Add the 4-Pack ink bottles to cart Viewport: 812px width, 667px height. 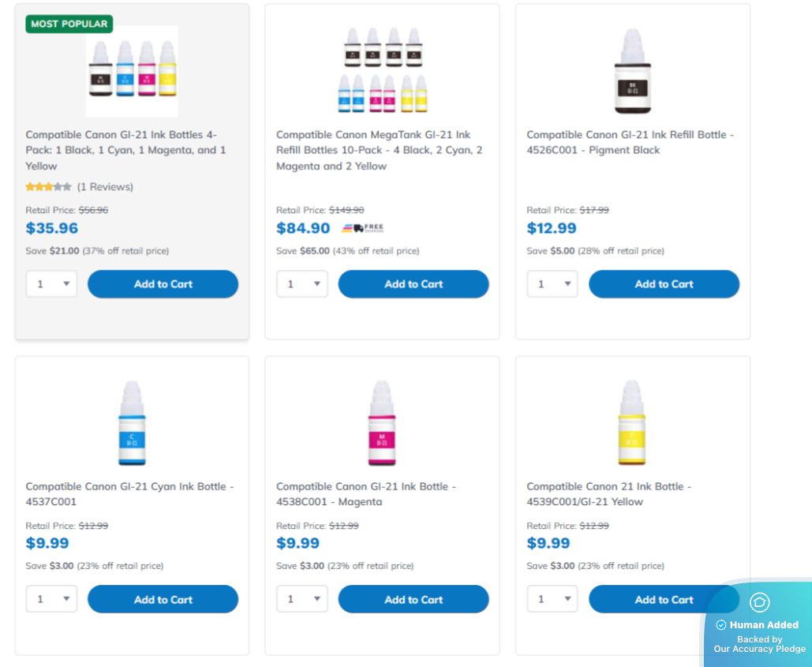point(163,284)
